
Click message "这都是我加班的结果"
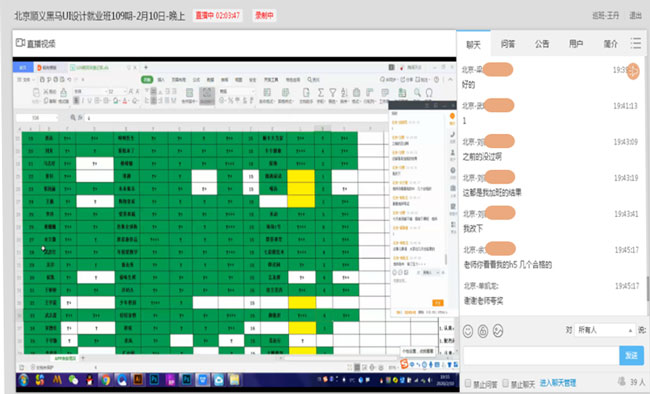pyautogui.click(x=492, y=192)
